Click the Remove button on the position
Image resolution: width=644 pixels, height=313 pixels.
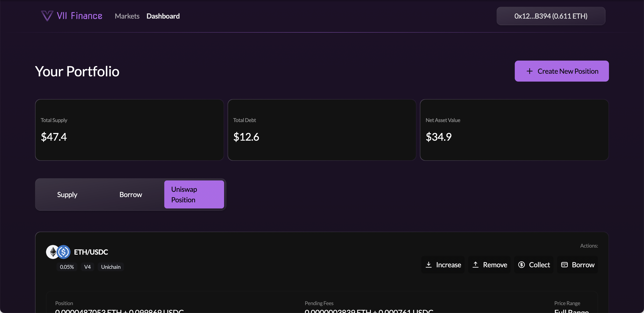[x=489, y=265]
